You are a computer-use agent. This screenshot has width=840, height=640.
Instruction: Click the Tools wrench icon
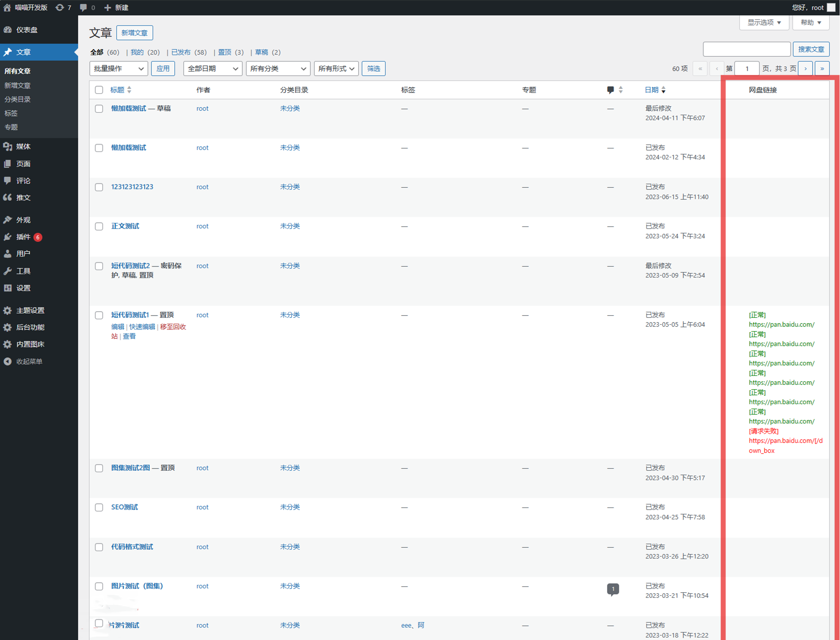8,271
